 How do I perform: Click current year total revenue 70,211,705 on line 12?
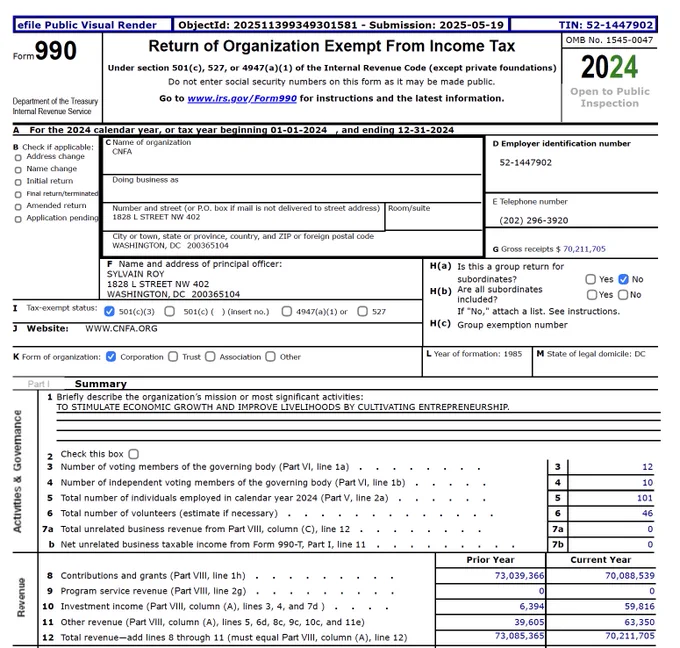point(630,636)
